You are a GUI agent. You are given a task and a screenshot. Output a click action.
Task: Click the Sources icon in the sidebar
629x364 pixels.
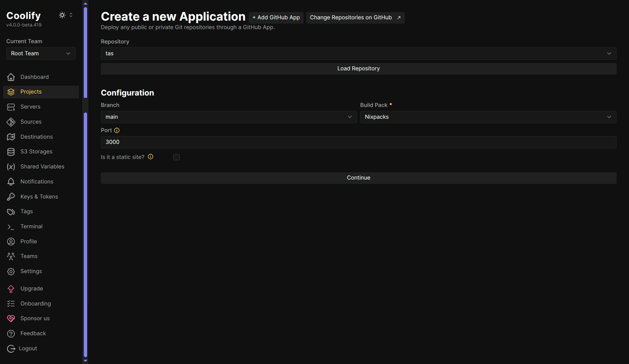click(11, 122)
